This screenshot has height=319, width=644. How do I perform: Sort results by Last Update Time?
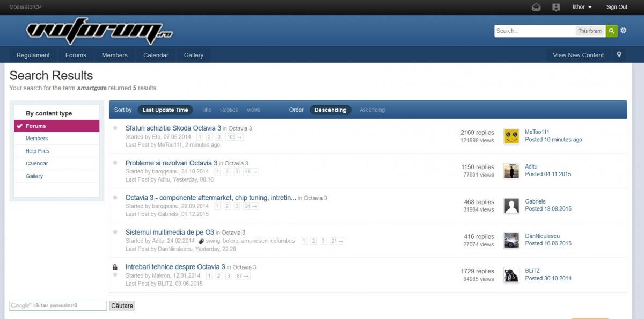[x=165, y=110]
